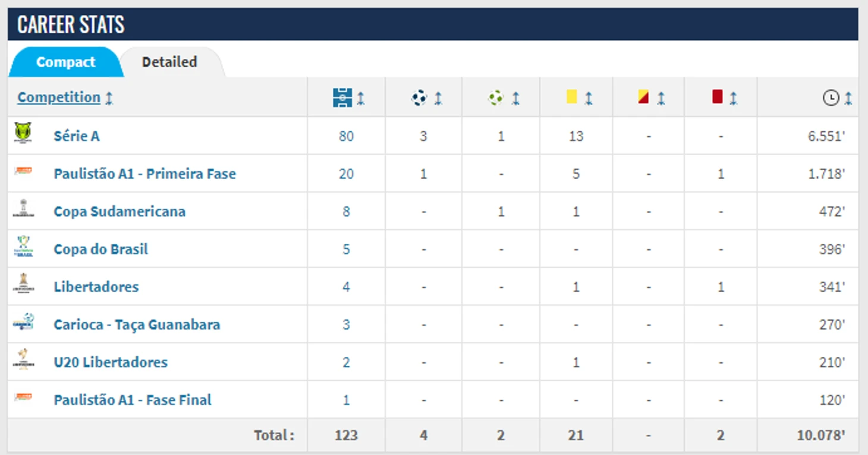Screen dimensions: 868x455
Task: Sort by the arrow beside the yellow card
Action: (x=589, y=98)
